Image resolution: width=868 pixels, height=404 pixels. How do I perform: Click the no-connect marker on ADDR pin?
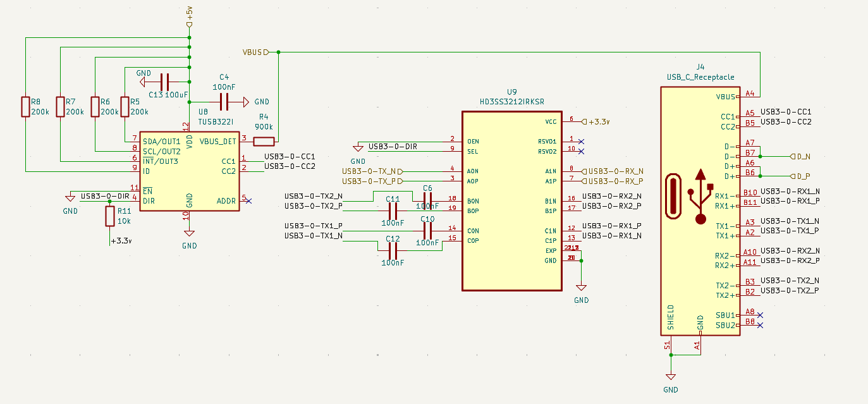(248, 201)
